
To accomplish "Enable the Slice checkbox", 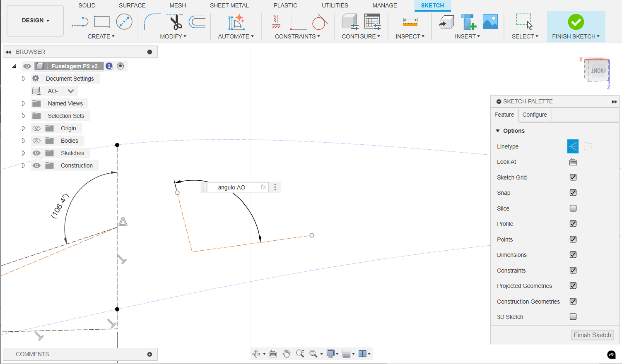I will click(x=573, y=208).
